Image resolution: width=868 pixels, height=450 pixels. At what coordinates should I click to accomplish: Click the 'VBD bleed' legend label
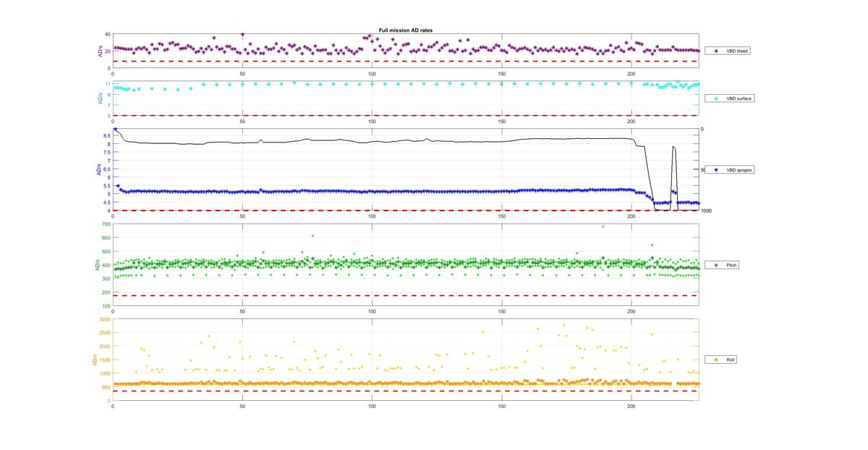coord(738,51)
